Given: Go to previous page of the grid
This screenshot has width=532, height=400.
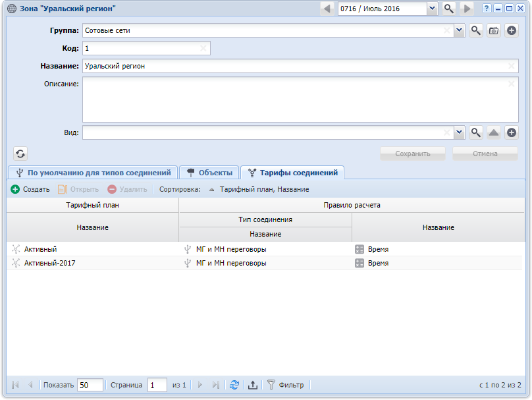Looking at the screenshot, I should [30, 385].
